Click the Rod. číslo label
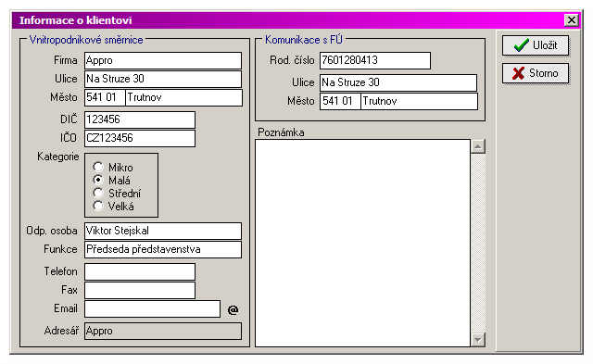 (292, 60)
